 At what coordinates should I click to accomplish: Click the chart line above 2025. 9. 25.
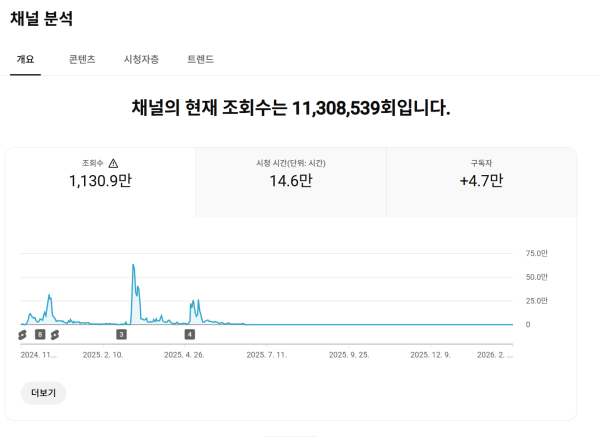pyautogui.click(x=350, y=324)
